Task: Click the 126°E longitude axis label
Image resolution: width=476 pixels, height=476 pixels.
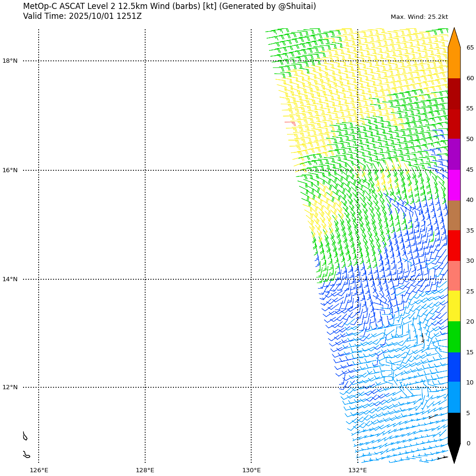Action: tap(39, 470)
